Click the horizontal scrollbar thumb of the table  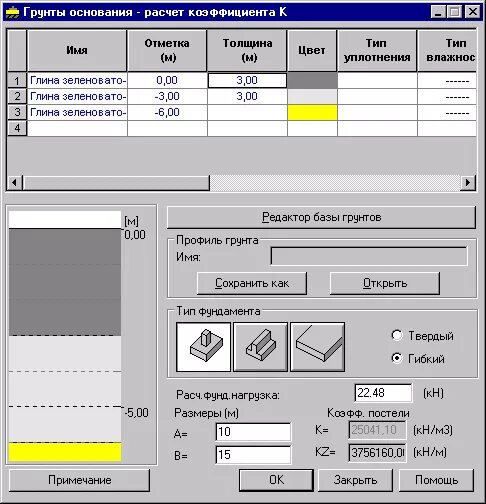116,183
